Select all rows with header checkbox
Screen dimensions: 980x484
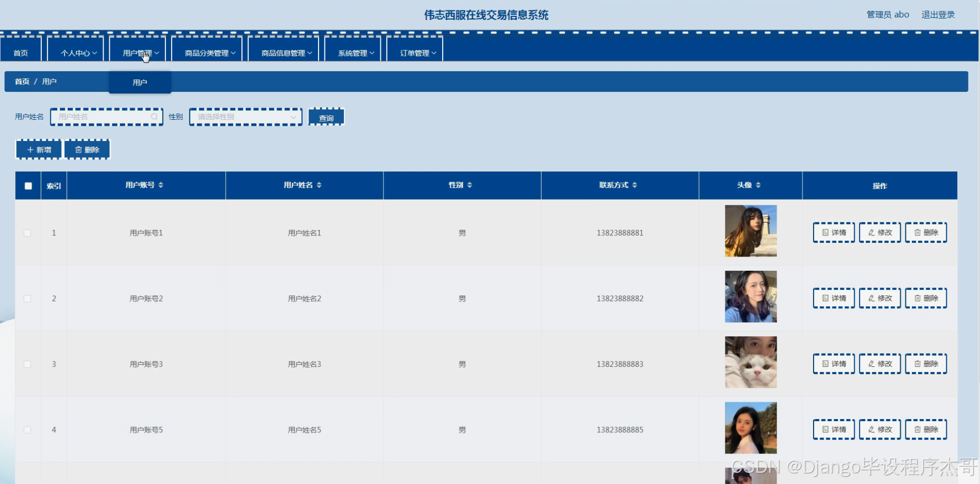[x=28, y=186]
